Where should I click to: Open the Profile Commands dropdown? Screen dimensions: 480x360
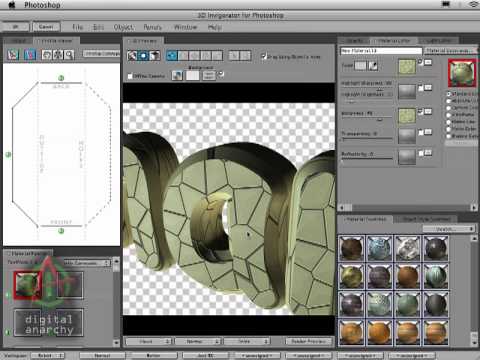coord(101,53)
